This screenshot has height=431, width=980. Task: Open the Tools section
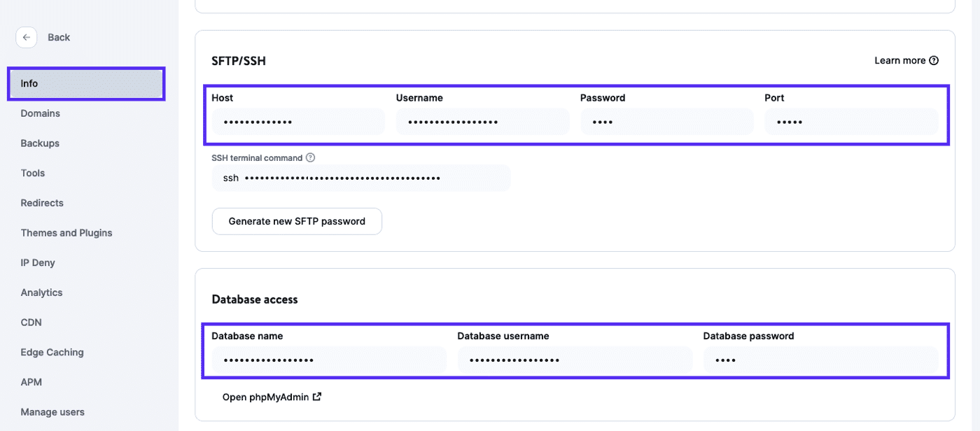click(32, 173)
